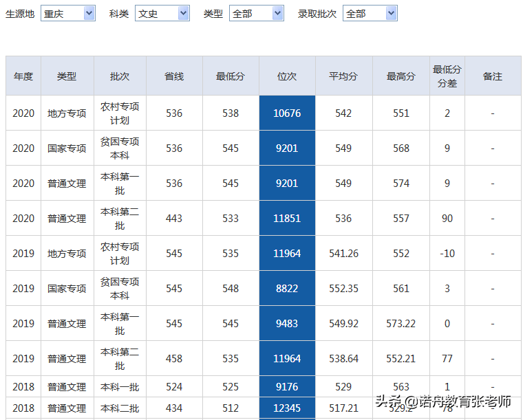This screenshot has width=523, height=420.
Task: Click score difference 90
Action: [447, 219]
